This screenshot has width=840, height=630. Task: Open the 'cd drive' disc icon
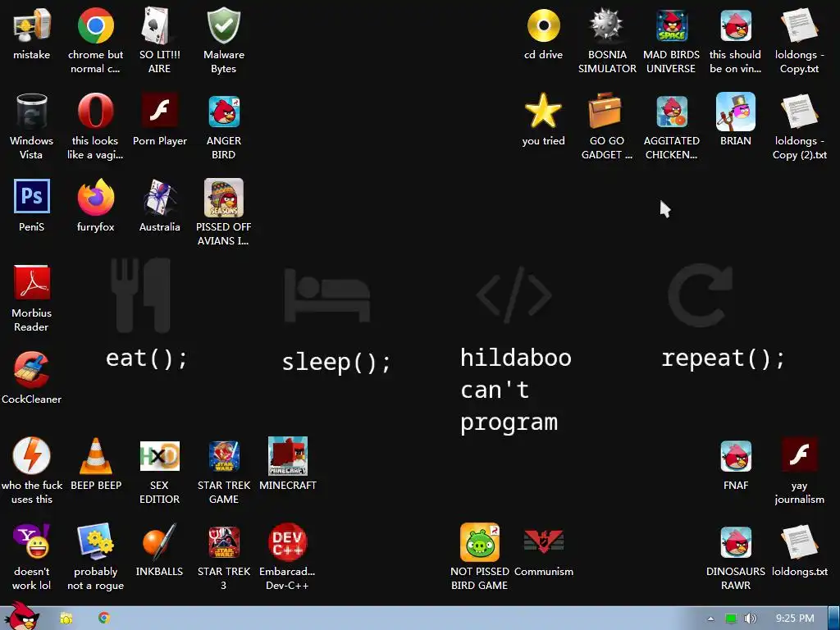pyautogui.click(x=543, y=25)
